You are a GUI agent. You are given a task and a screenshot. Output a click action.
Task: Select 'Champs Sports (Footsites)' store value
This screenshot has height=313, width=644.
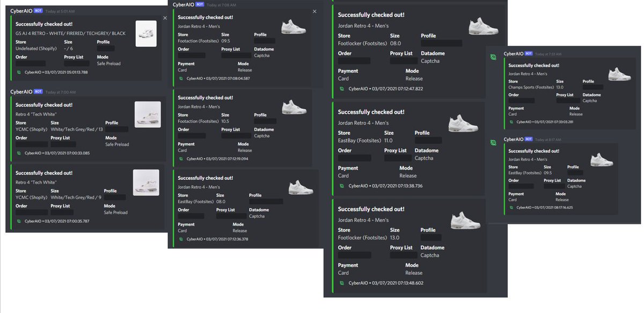[529, 87]
